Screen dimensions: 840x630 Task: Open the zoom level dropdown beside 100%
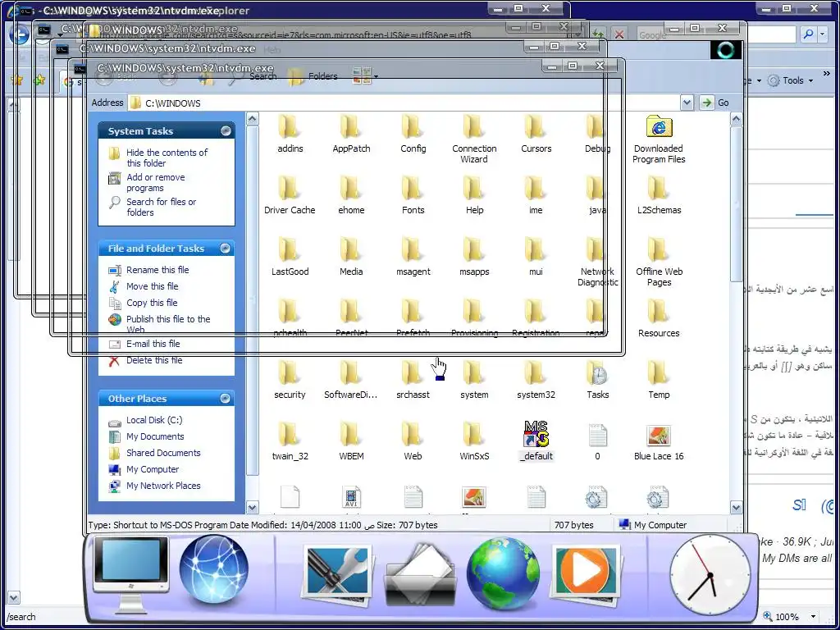click(x=813, y=617)
